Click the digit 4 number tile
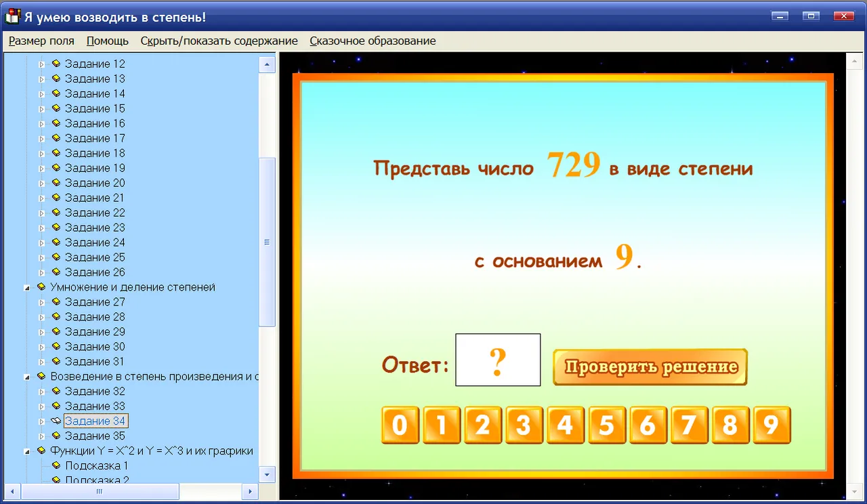 pyautogui.click(x=566, y=425)
